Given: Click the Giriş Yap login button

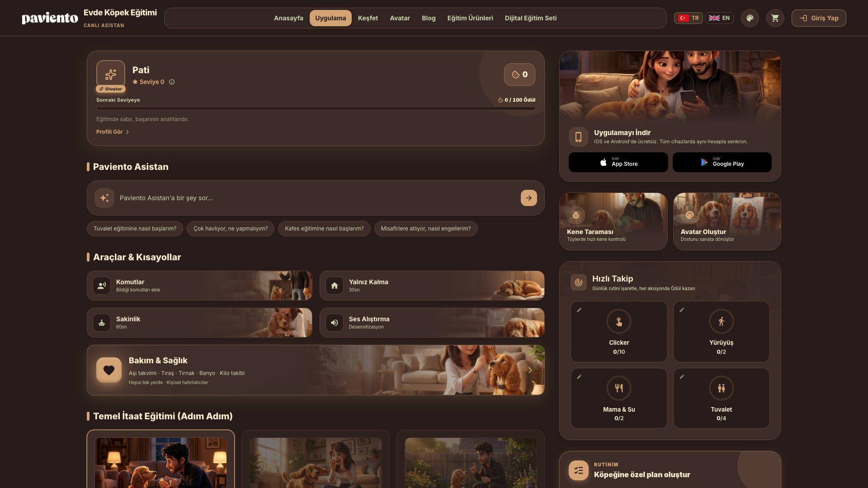Looking at the screenshot, I should coord(819,18).
